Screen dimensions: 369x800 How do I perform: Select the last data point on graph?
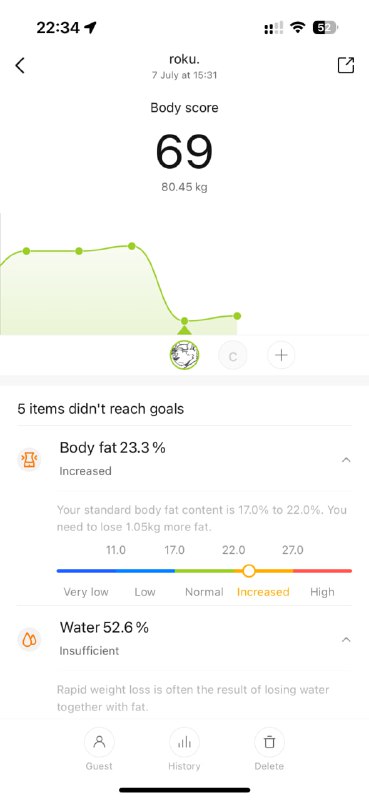tap(237, 316)
